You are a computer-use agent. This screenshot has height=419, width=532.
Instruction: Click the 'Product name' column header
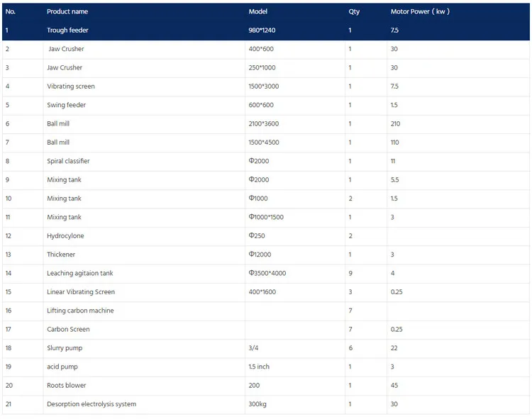(68, 12)
